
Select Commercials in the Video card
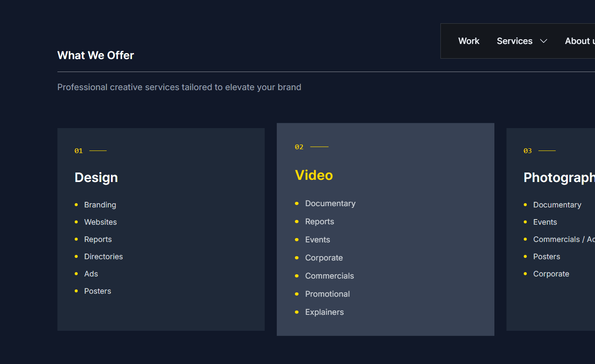pos(329,276)
